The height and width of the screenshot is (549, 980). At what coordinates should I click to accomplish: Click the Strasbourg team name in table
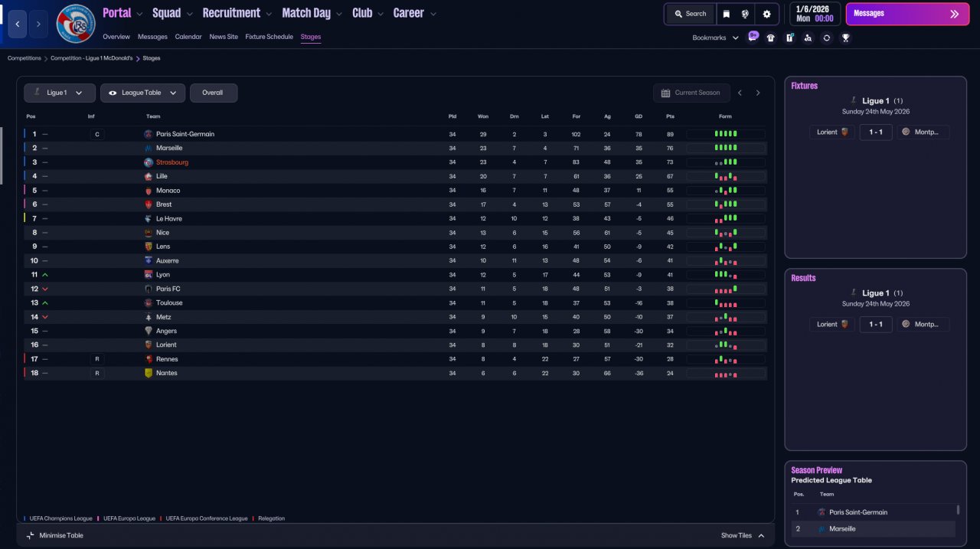pyautogui.click(x=172, y=162)
